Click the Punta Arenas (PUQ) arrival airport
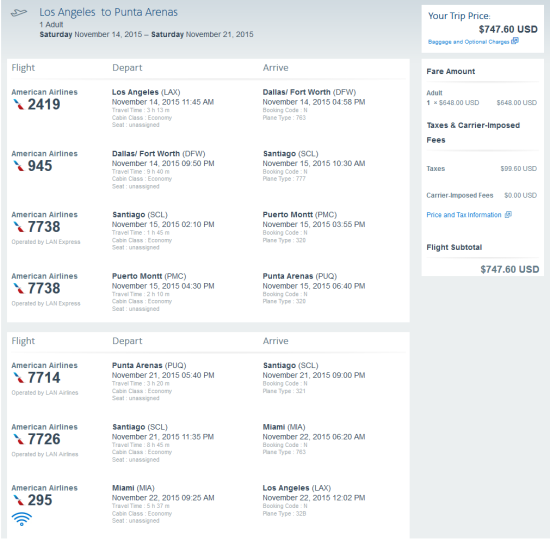Screen dimensions: 550x539 click(x=300, y=276)
